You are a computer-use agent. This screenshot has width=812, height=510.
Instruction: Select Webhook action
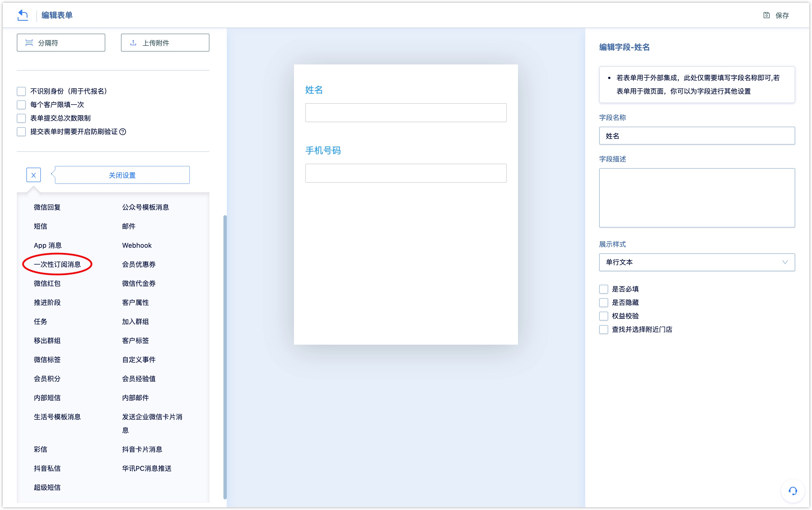(137, 245)
